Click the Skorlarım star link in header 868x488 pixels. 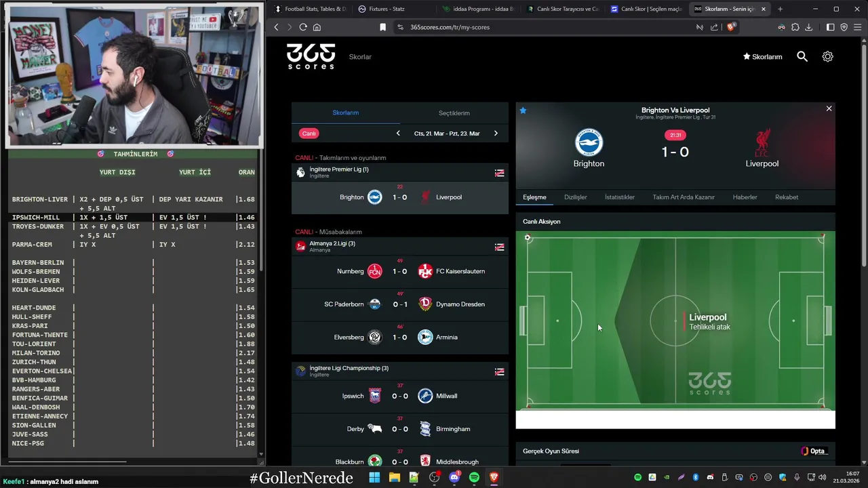pos(763,57)
